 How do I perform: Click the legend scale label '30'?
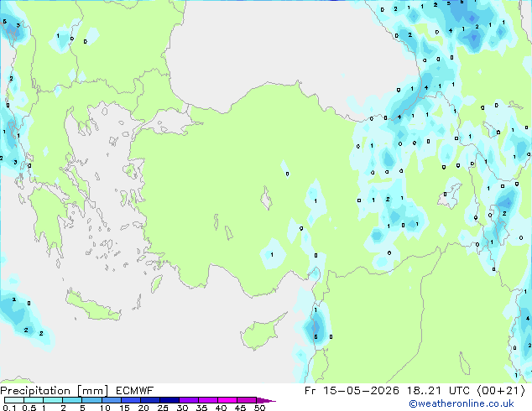182,408
